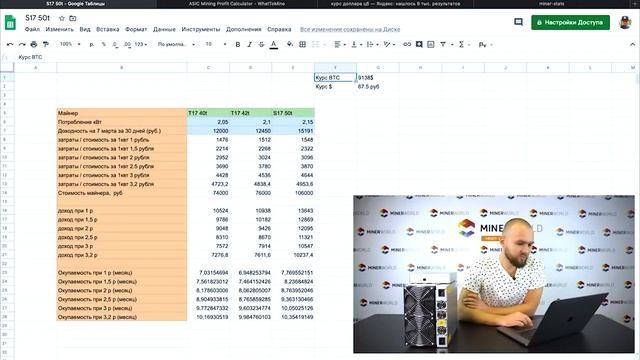This screenshot has height=360, width=640.
Task: Open comment history icon
Action: tap(518, 22)
